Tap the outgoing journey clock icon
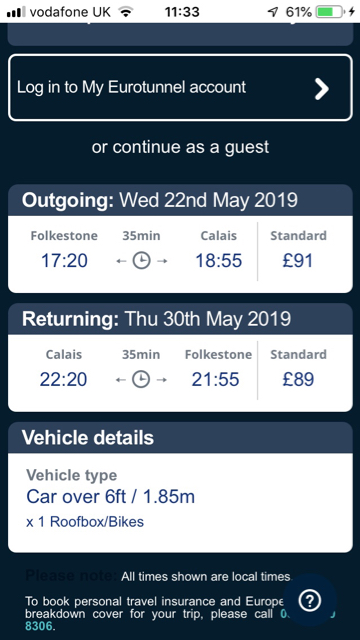Screen dimensions: 360x640 (141, 261)
